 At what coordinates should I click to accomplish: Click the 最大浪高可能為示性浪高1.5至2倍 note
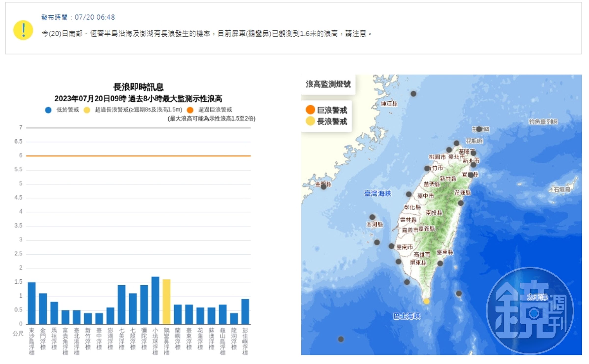tap(212, 119)
